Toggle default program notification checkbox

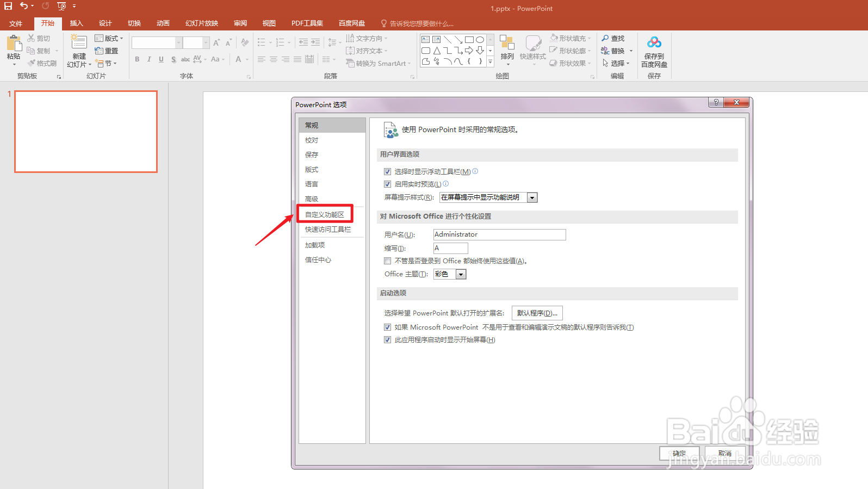387,327
